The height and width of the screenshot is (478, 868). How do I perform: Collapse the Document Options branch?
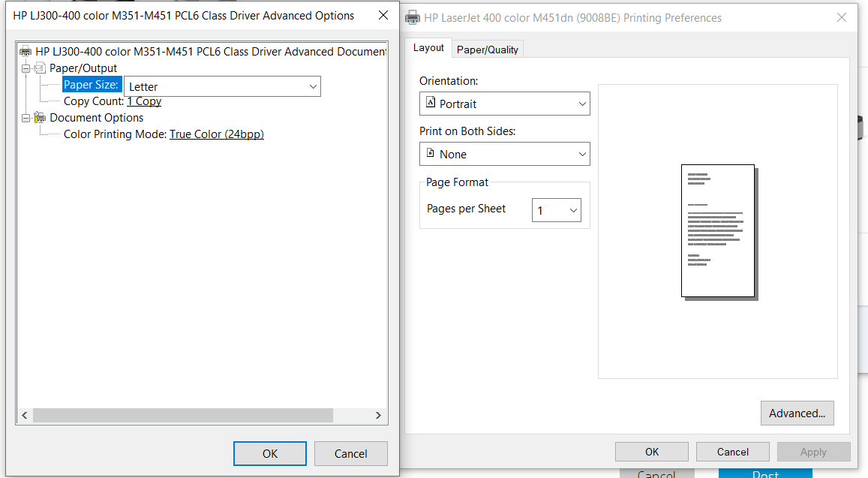click(27, 118)
